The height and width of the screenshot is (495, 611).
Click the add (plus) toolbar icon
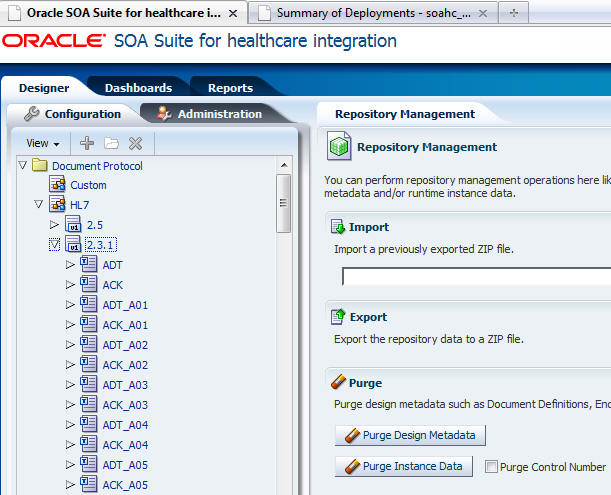(87, 143)
